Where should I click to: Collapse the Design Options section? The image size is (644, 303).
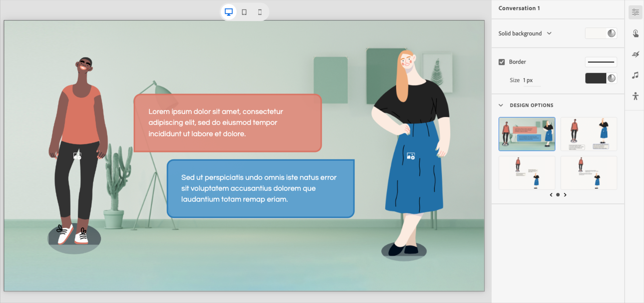(501, 105)
